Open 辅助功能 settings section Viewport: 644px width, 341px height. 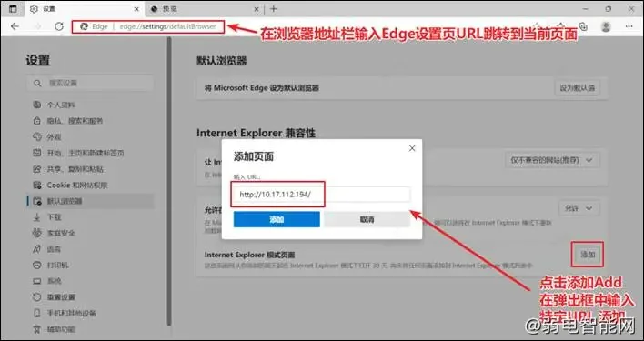pos(61,329)
